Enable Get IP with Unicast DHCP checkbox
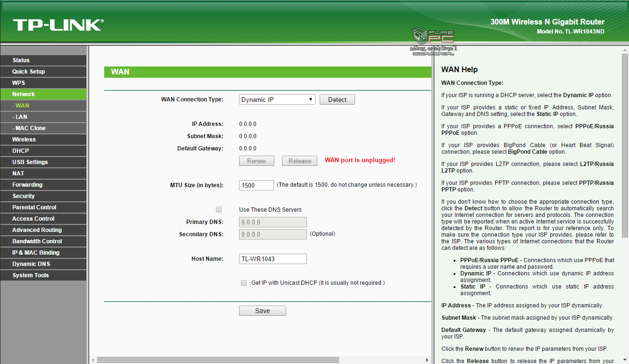Viewport: 629px width, 364px height. click(244, 283)
